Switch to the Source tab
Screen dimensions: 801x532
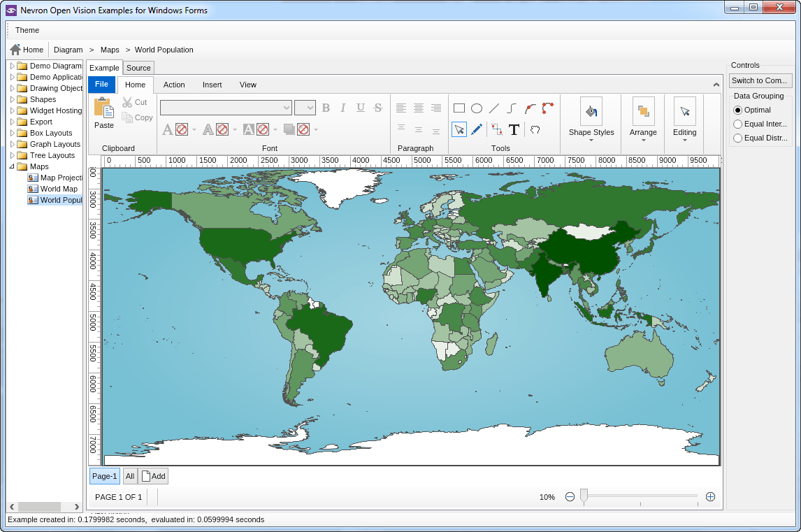pyautogui.click(x=138, y=68)
